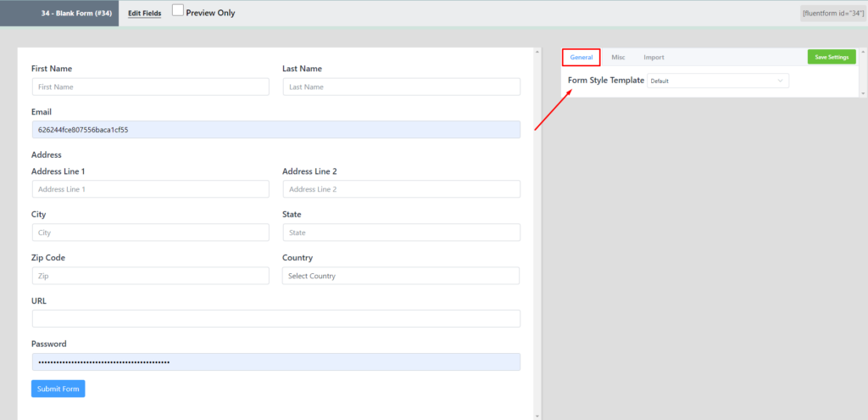Click the Address Line 2 field
This screenshot has height=420, width=868.
coord(401,189)
